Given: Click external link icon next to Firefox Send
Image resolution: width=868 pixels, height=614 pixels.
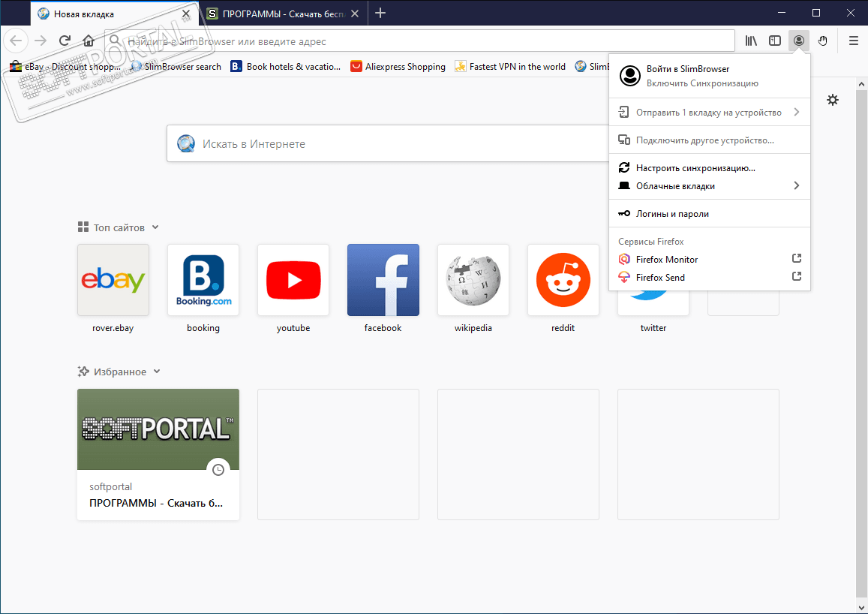Looking at the screenshot, I should (x=797, y=276).
